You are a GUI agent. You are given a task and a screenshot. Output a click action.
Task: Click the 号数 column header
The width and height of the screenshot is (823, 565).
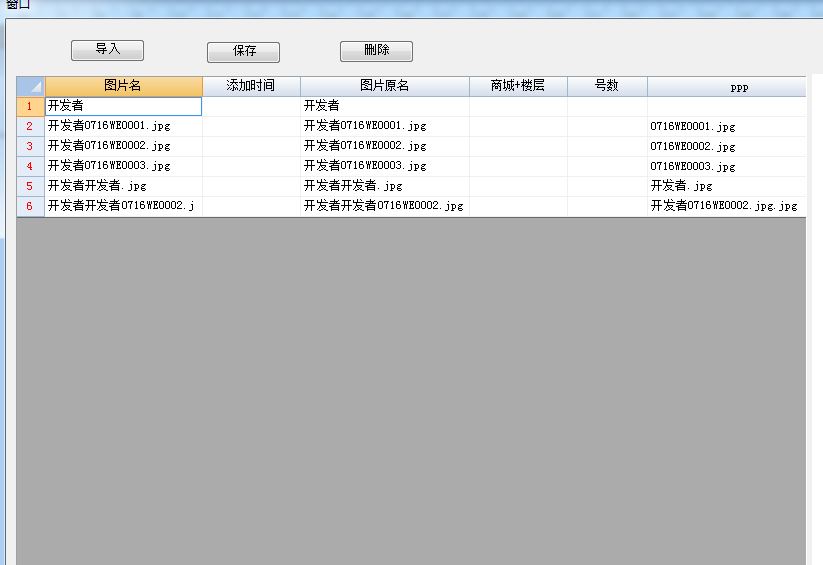pyautogui.click(x=607, y=86)
